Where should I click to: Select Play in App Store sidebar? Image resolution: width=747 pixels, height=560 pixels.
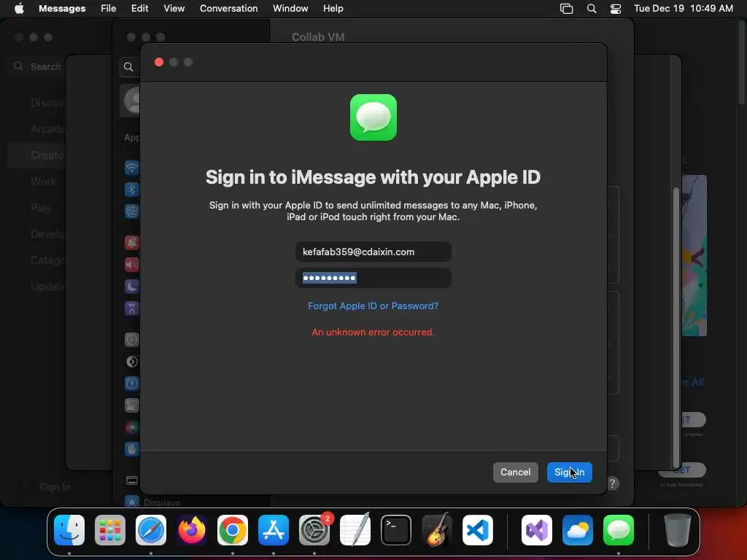[41, 208]
